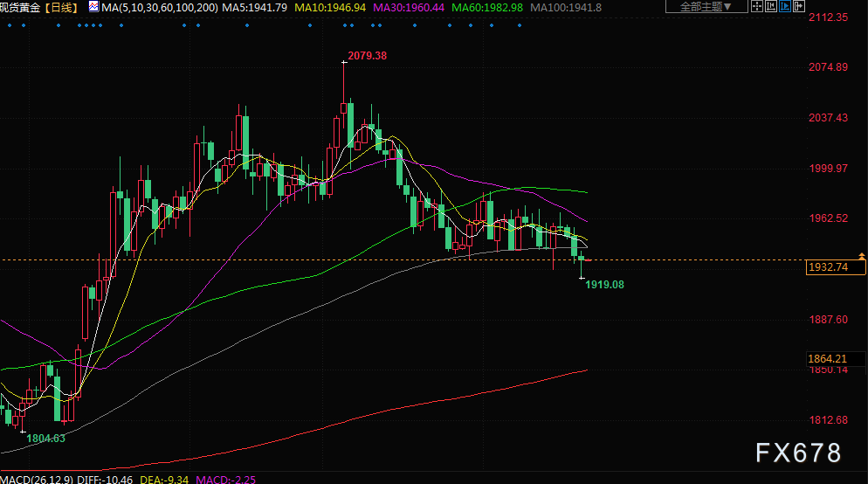Click the 2037.43 axis label
The height and width of the screenshot is (484, 868).
point(828,118)
